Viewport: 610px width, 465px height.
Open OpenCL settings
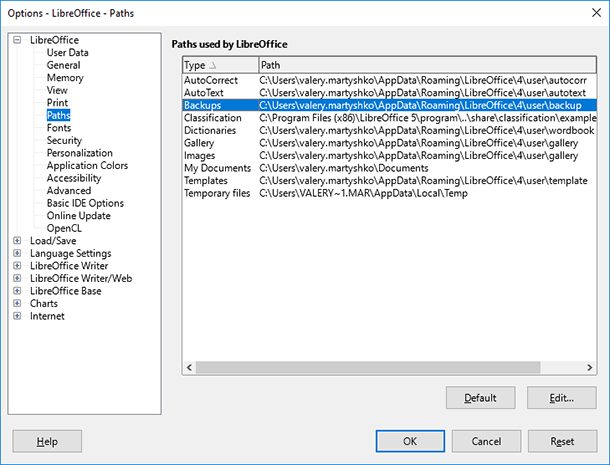coord(64,228)
